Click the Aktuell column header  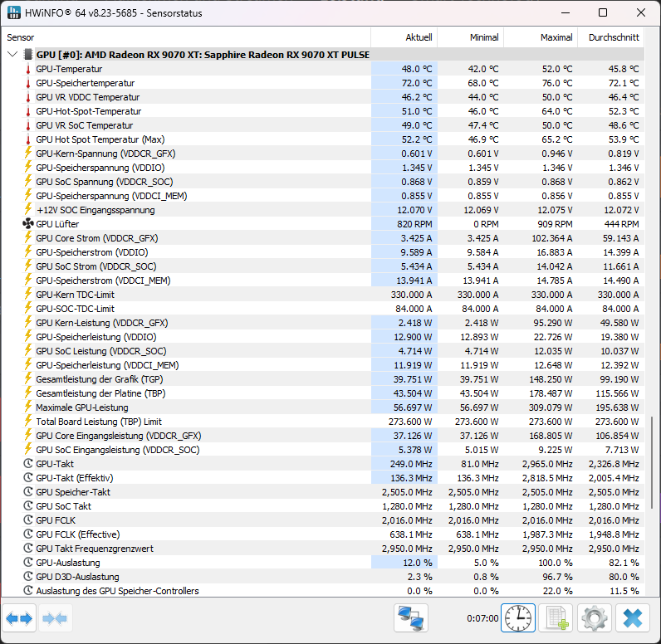pos(404,37)
